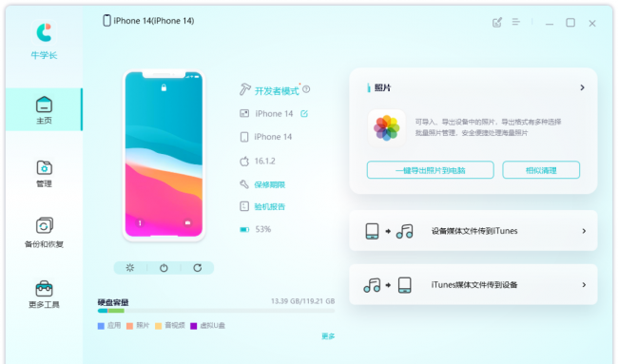This screenshot has height=364, width=618.
Task: Click the 音视频 yellow legend swatch
Action: click(159, 326)
